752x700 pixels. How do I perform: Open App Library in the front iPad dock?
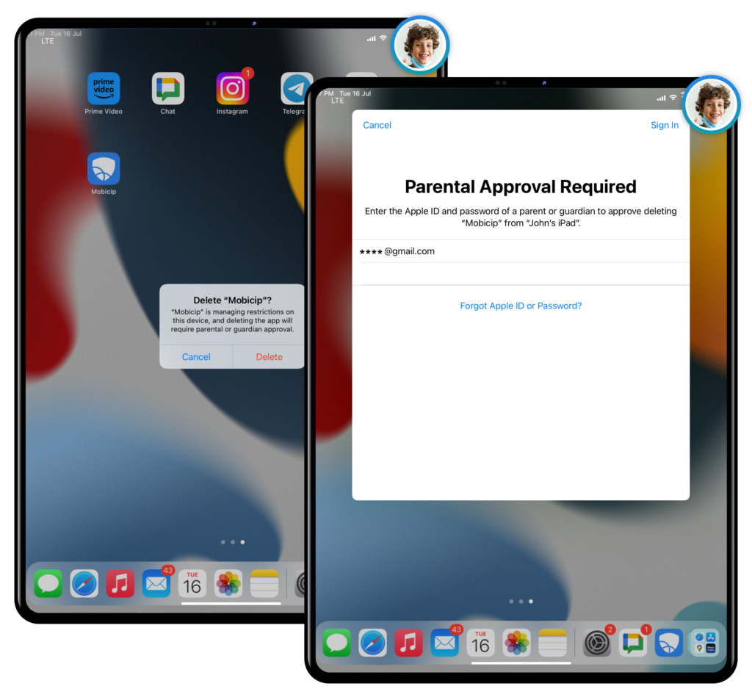pos(704,643)
